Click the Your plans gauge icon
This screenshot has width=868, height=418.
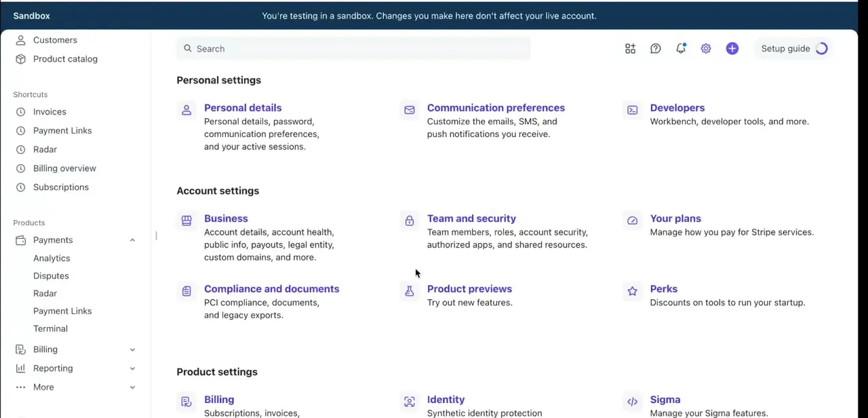coord(633,221)
